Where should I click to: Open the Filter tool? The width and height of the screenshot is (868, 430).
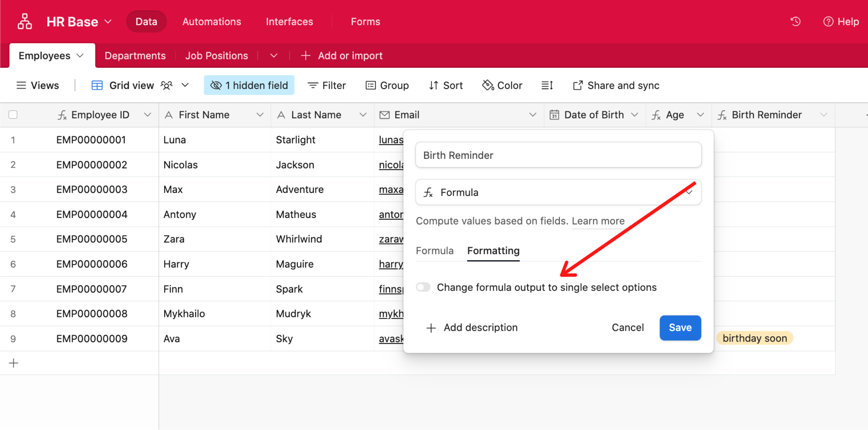click(x=327, y=85)
